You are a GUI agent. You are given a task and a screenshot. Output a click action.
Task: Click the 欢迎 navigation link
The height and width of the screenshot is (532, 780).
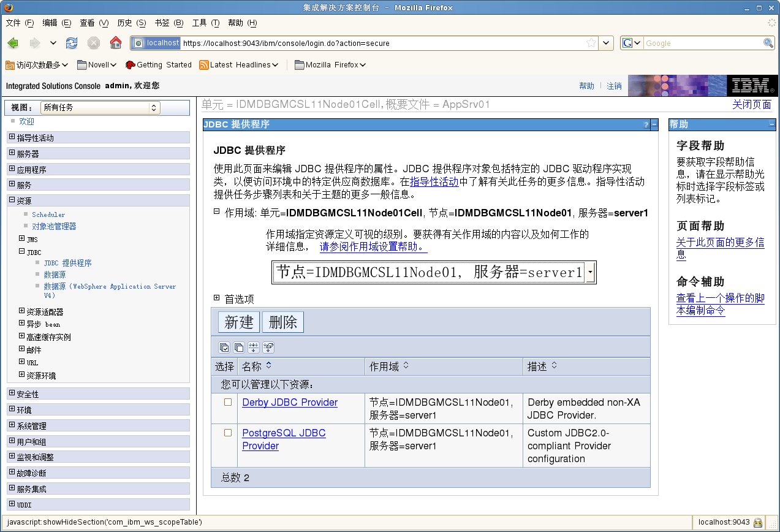coord(26,122)
